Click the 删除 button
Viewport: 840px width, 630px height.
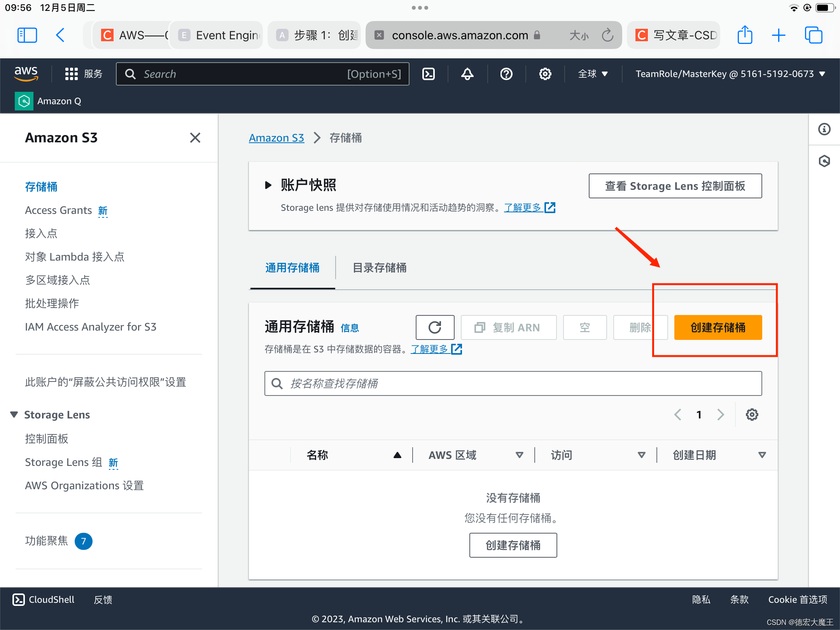(x=640, y=327)
